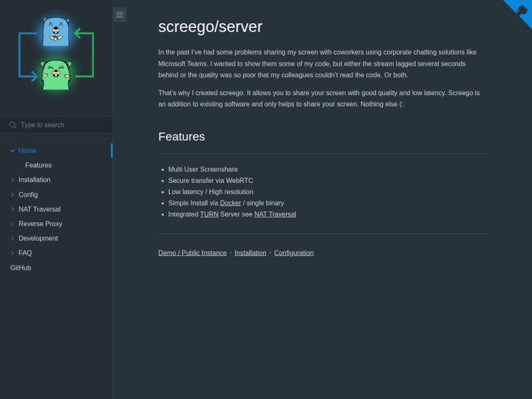The image size is (532, 399).
Task: Open the Home page in sidebar
Action: (27, 151)
